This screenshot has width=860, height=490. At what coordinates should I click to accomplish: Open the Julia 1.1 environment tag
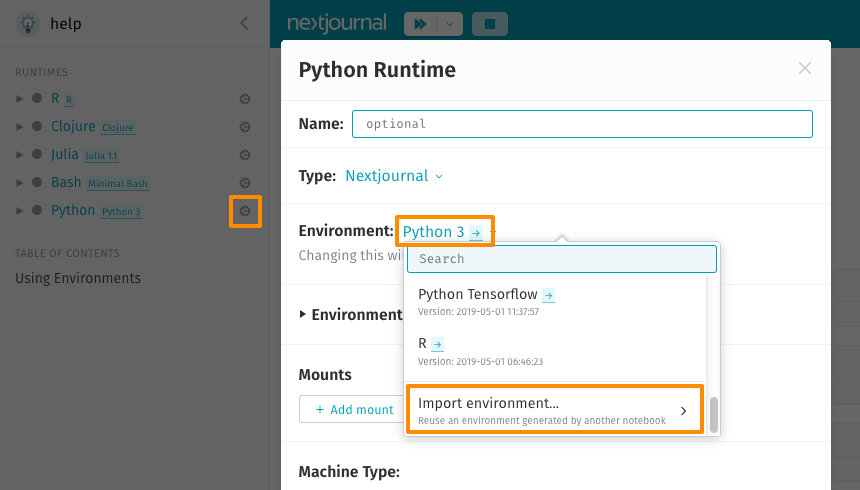(101, 156)
